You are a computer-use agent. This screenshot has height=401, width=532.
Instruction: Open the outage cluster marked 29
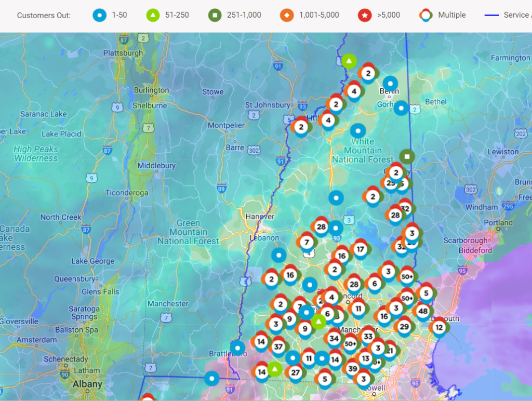pyautogui.click(x=404, y=327)
